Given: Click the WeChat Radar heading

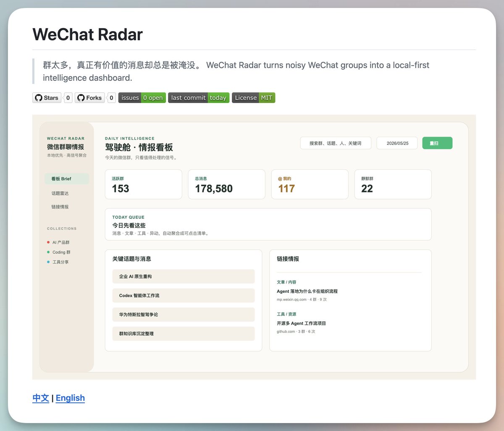Looking at the screenshot, I should (87, 34).
